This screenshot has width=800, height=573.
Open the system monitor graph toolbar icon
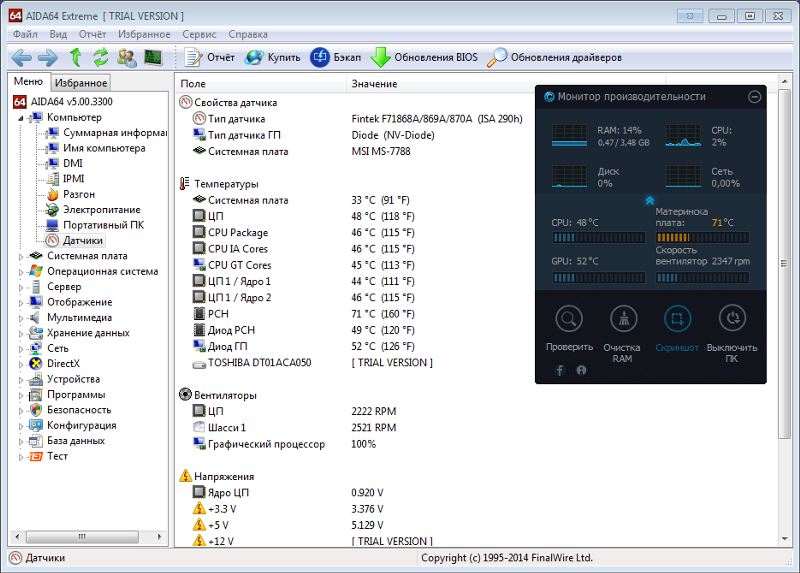click(153, 58)
